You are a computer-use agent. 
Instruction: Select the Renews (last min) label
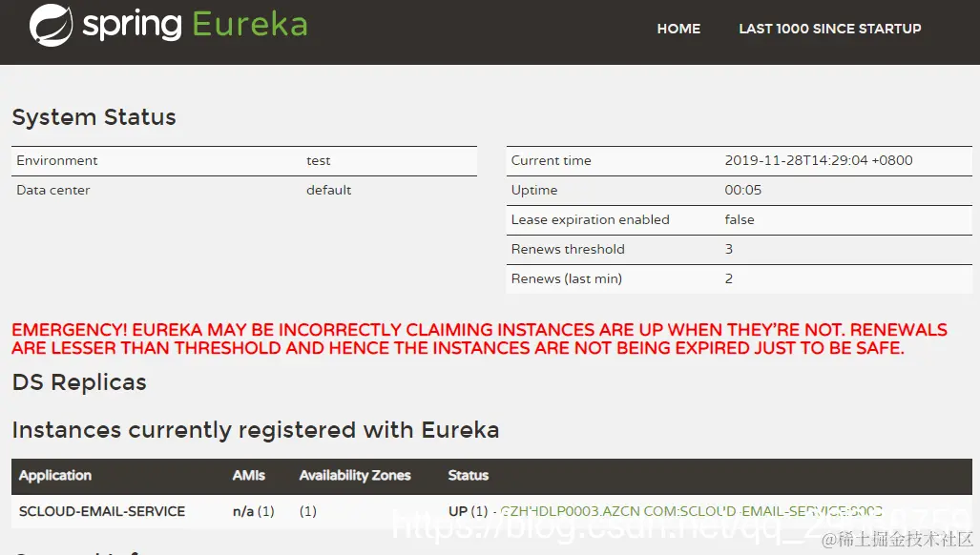[x=567, y=278]
